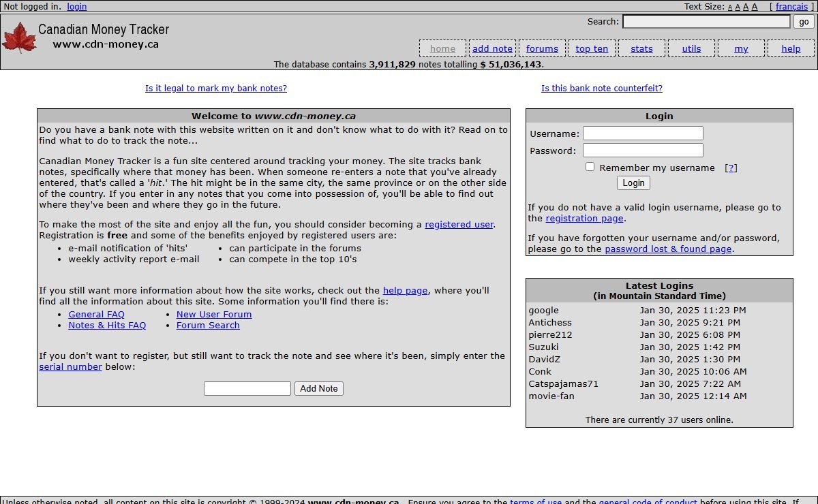Screen dimensions: 818x504
Task: Follow the registered user link
Action: (459, 224)
